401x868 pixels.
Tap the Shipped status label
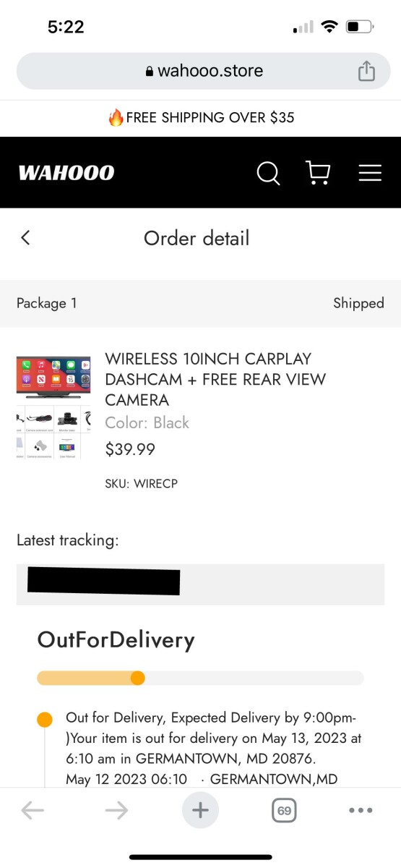(358, 303)
